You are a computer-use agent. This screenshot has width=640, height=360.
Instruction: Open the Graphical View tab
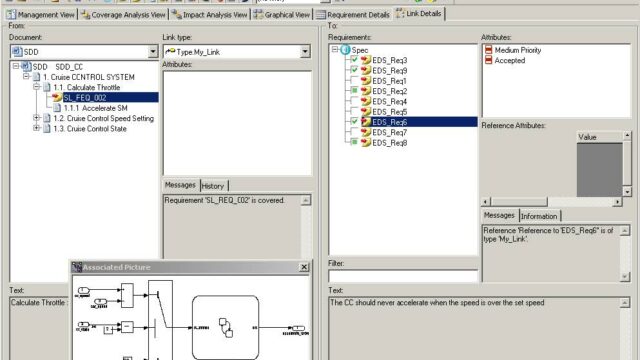pyautogui.click(x=282, y=15)
